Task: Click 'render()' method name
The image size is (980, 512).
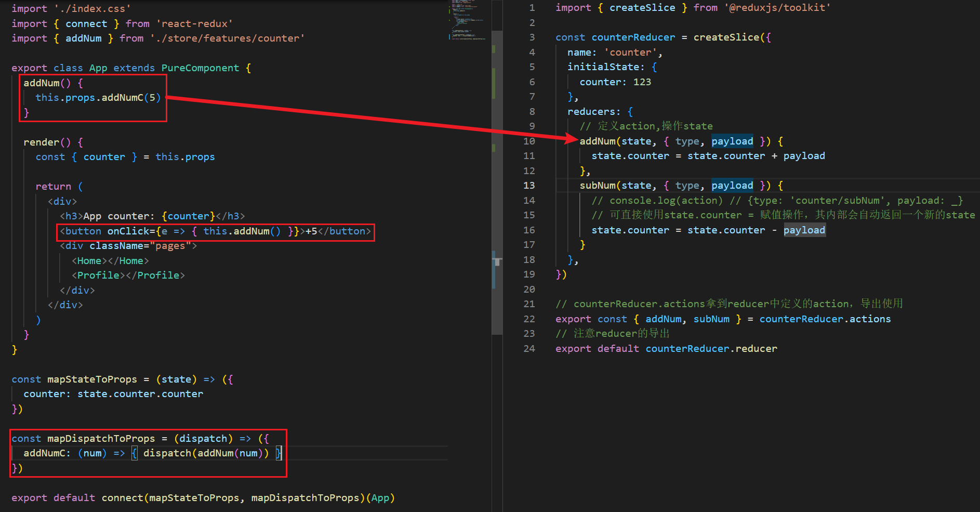Action: [x=47, y=142]
